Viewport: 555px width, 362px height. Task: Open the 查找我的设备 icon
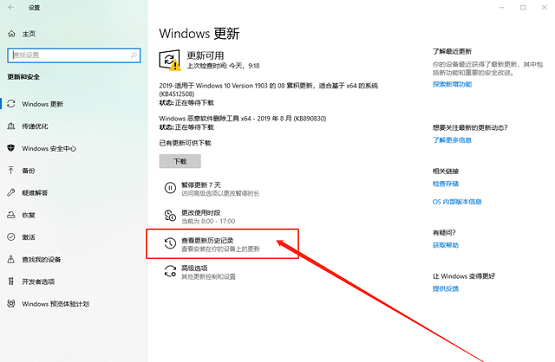(11, 259)
